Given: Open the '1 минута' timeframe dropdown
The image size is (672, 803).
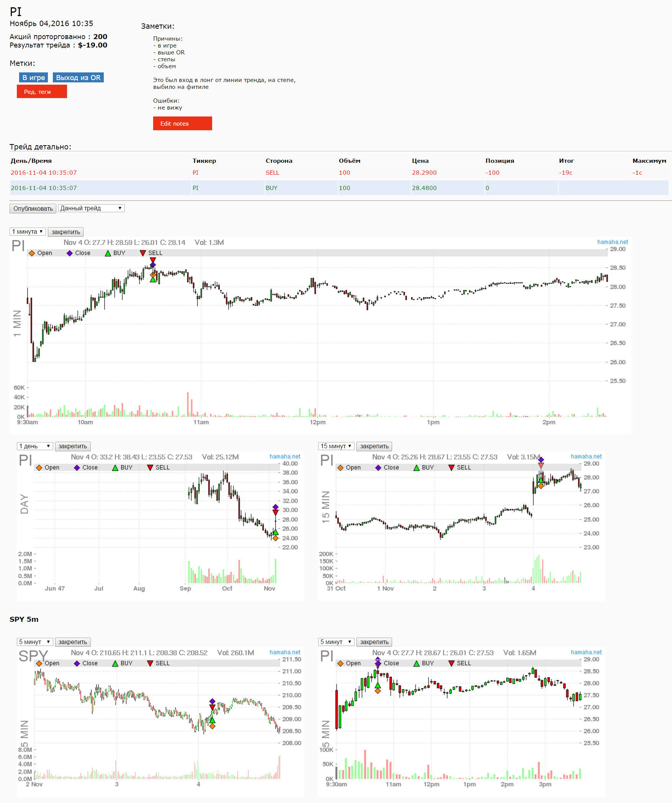Looking at the screenshot, I should click(x=28, y=232).
